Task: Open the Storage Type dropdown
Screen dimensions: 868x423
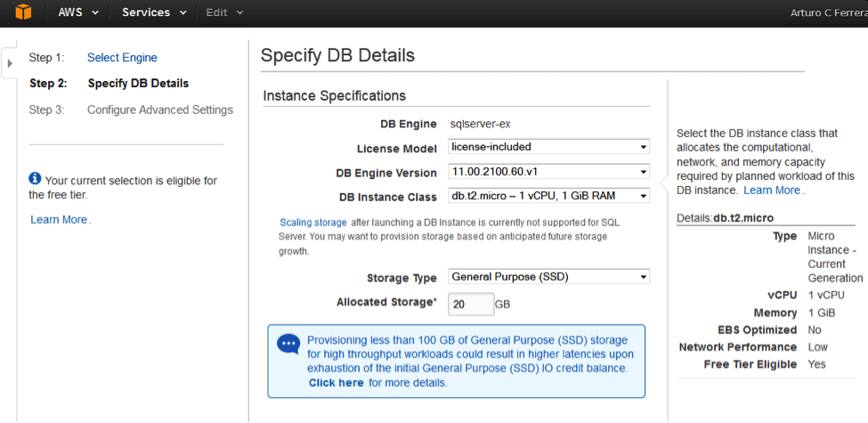Action: coord(548,276)
